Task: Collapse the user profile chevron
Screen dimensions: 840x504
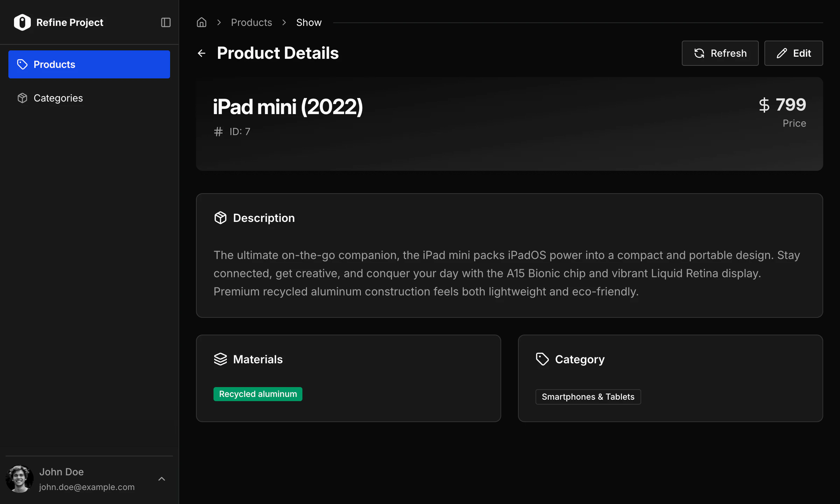Action: coord(161,479)
